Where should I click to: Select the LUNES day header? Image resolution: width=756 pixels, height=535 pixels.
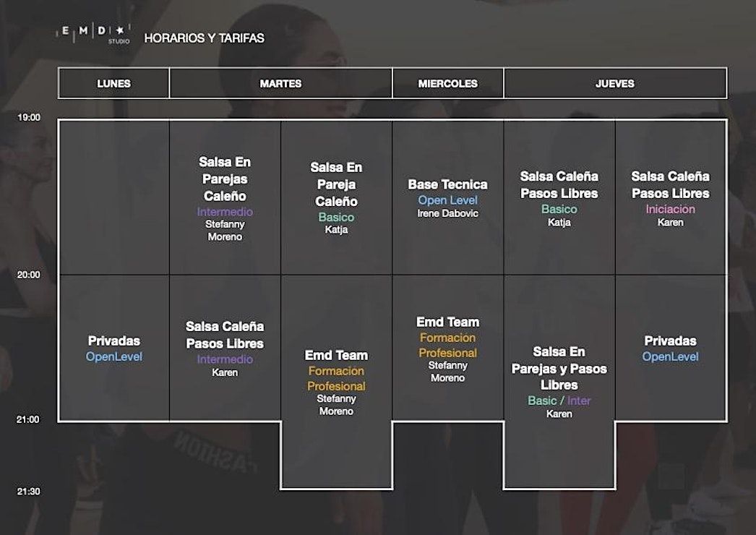tap(113, 83)
